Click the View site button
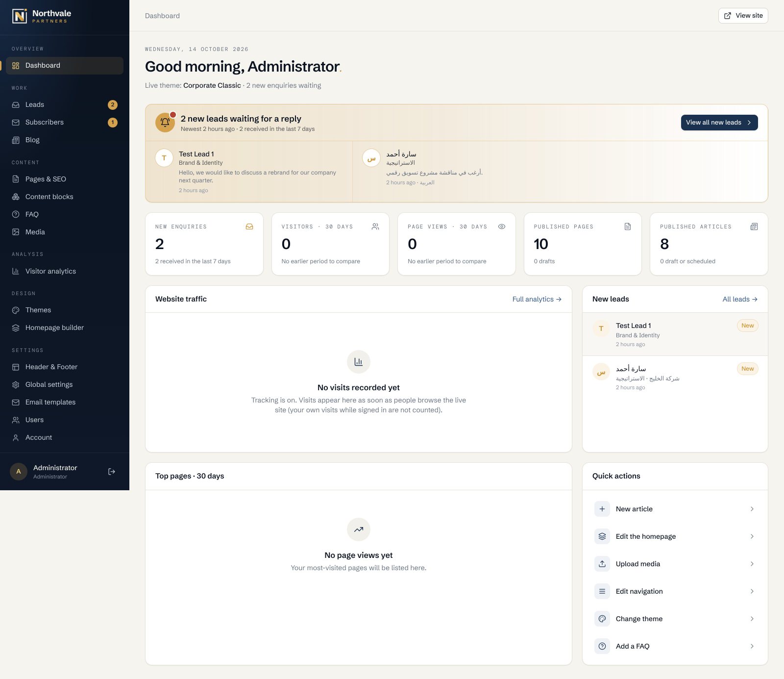Screen dimensions: 784x679 [x=743, y=16]
